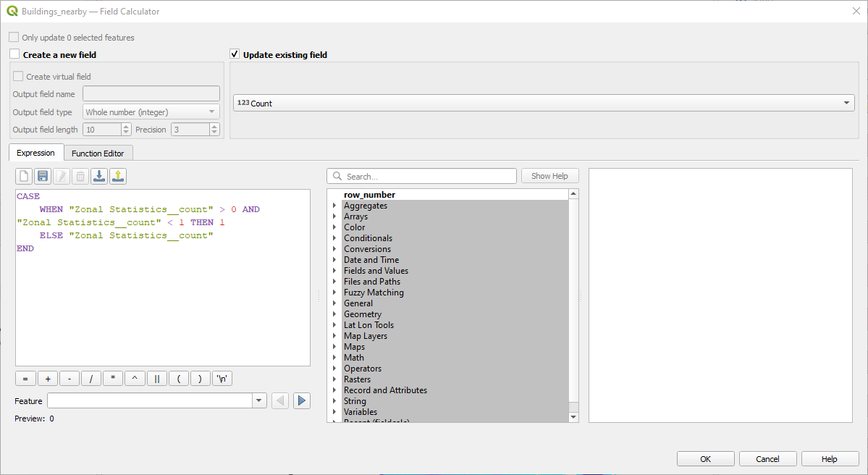Viewport: 868px width, 475px height.
Task: Switch to the Function Editor tab
Action: tap(98, 153)
